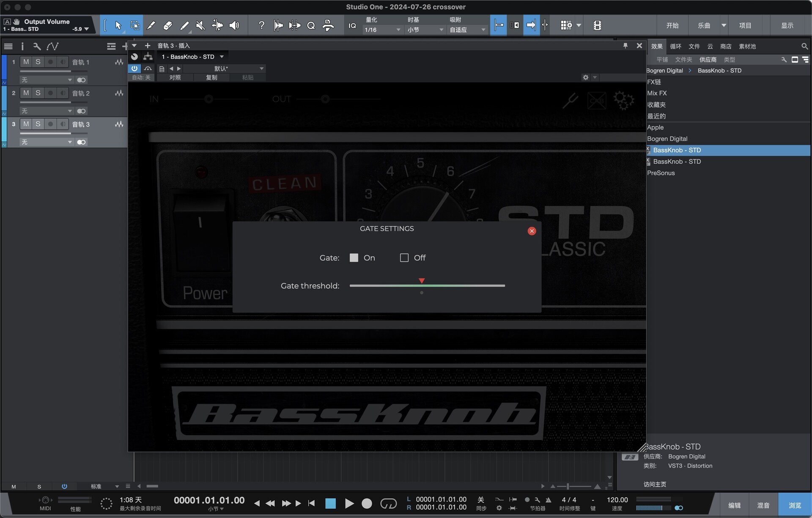Image resolution: width=812 pixels, height=518 pixels.
Task: Toggle the Loop button in transport
Action: pyautogui.click(x=388, y=503)
